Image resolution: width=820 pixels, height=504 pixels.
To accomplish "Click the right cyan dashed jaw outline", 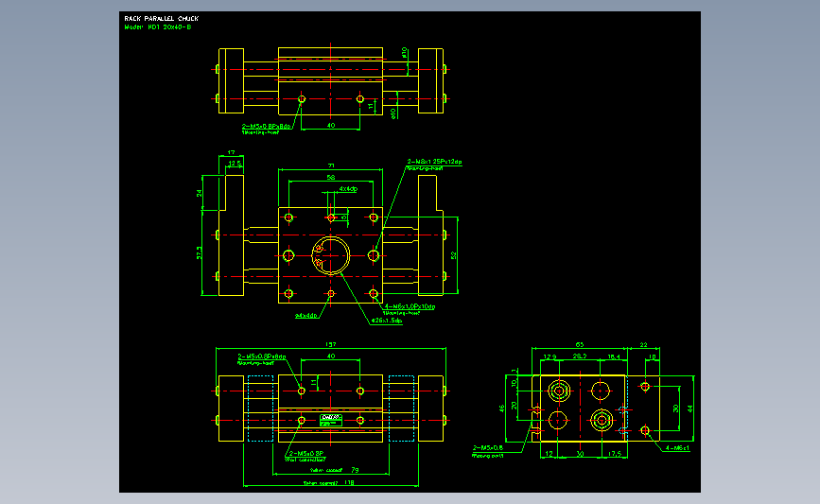I will click(x=402, y=408).
